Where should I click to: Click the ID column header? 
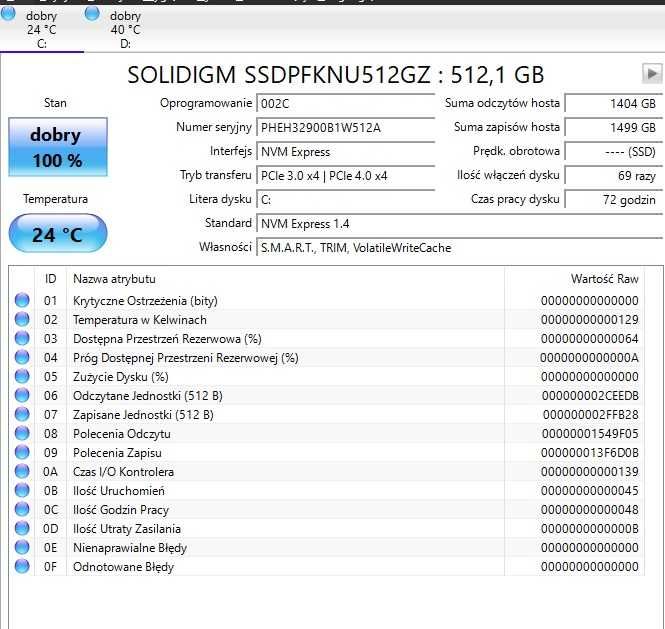[x=50, y=279]
